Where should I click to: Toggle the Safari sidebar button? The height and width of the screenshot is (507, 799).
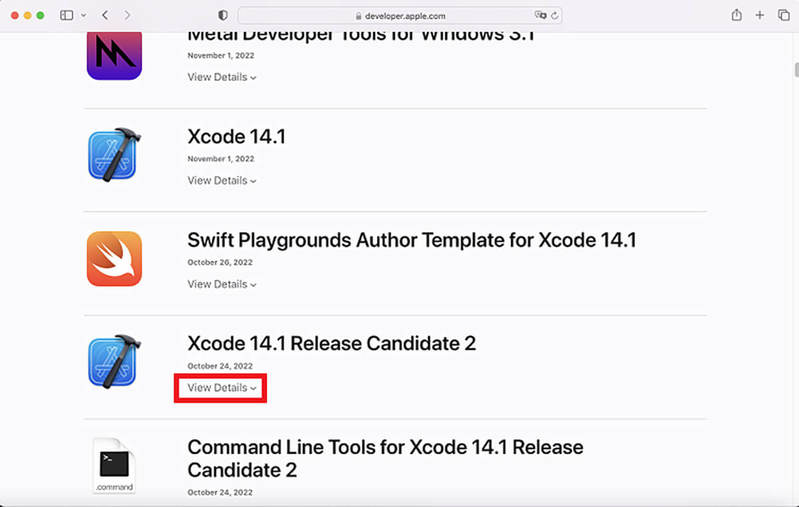click(67, 15)
